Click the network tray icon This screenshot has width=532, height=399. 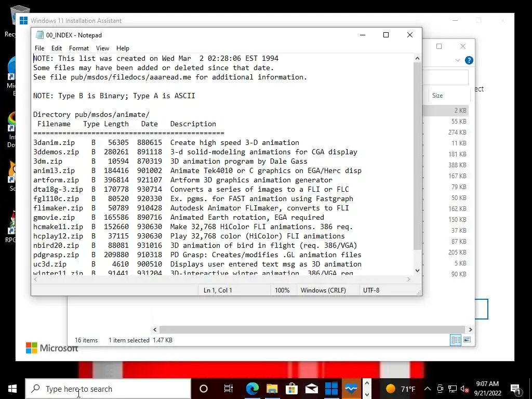[453, 389]
